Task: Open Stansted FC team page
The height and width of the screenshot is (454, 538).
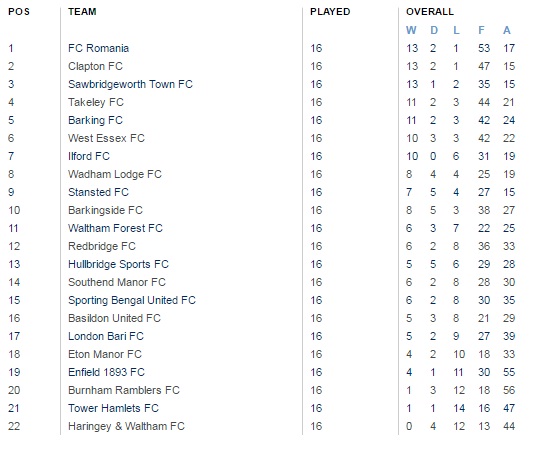Action: pyautogui.click(x=98, y=192)
